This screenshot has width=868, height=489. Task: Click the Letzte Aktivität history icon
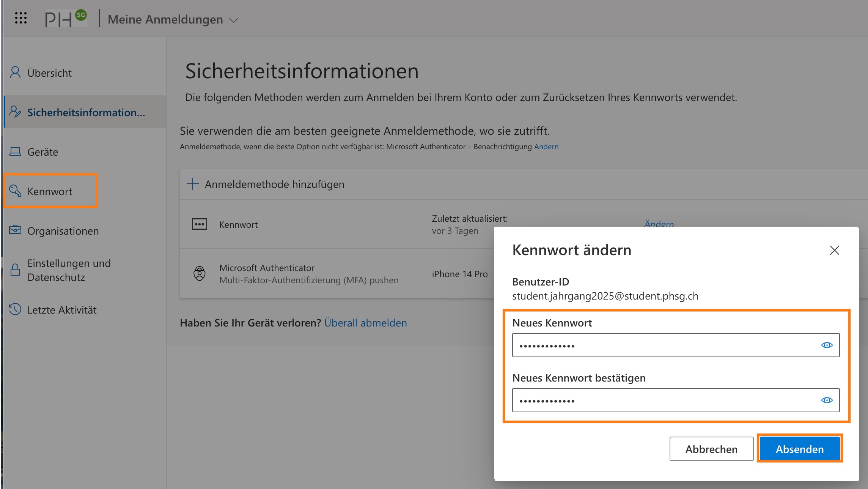pos(15,309)
